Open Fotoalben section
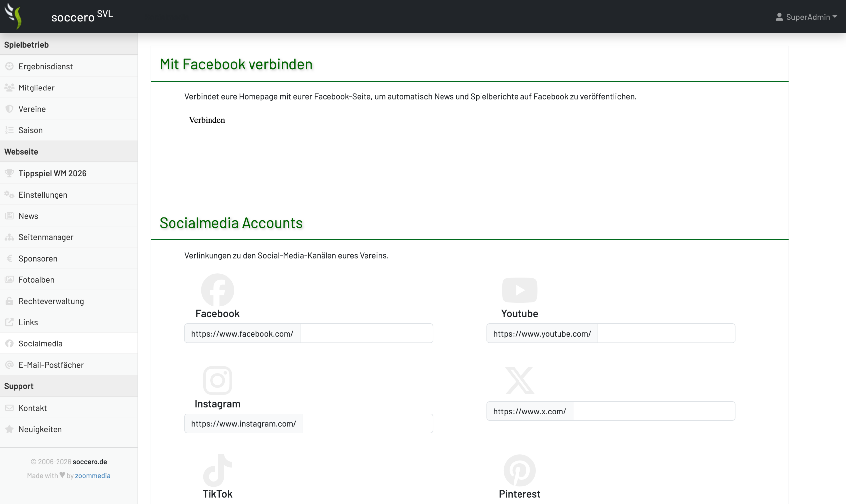846x504 pixels. 69,280
